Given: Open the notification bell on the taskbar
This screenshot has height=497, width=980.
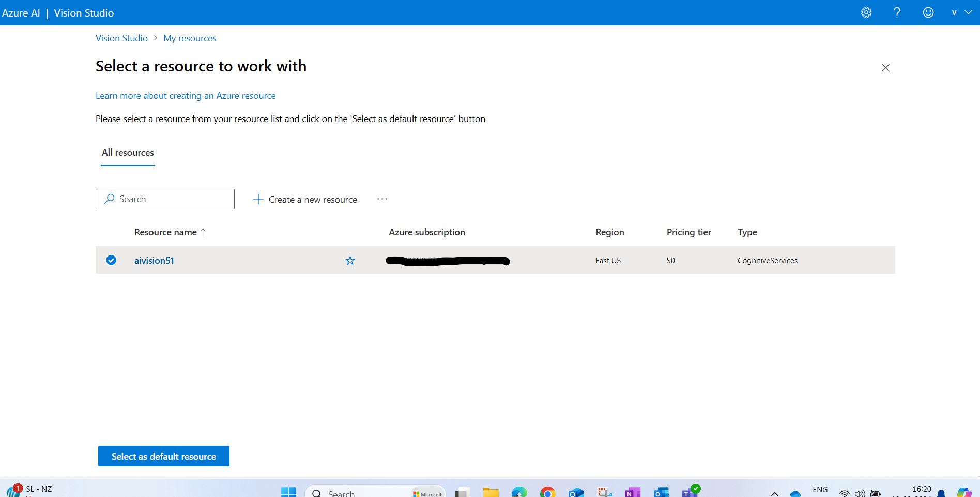Looking at the screenshot, I should [x=941, y=493].
